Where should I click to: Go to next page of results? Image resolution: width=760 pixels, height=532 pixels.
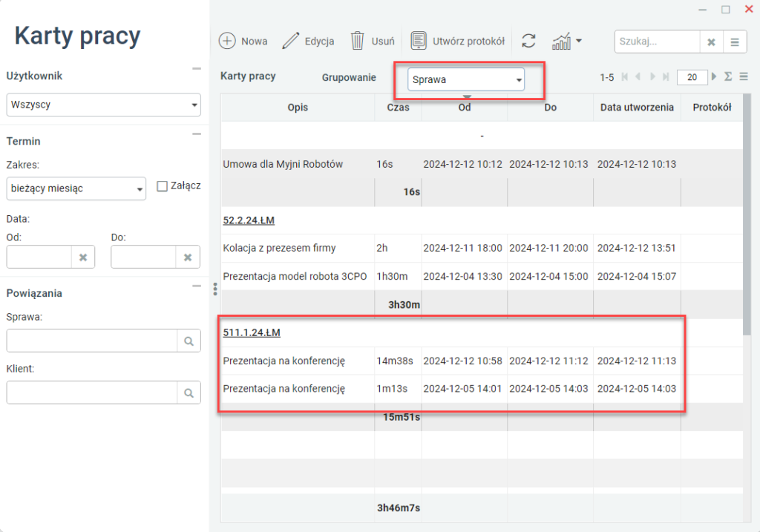[x=652, y=76]
